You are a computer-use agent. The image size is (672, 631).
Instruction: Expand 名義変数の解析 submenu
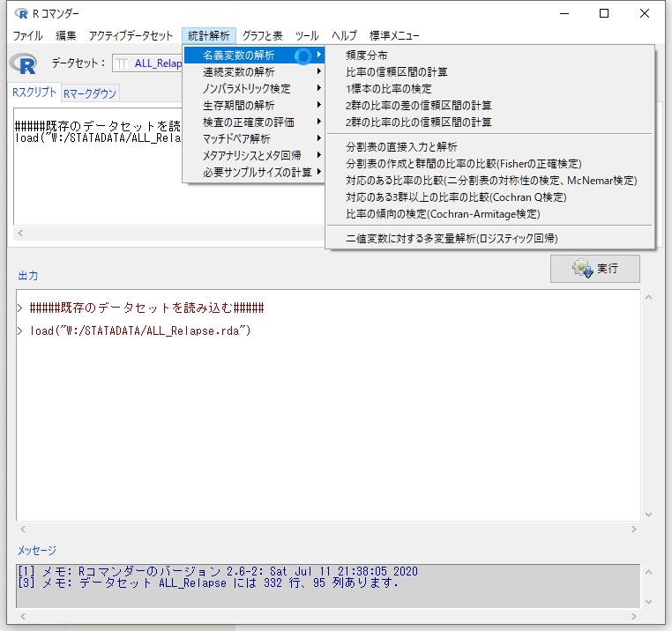pyautogui.click(x=254, y=56)
